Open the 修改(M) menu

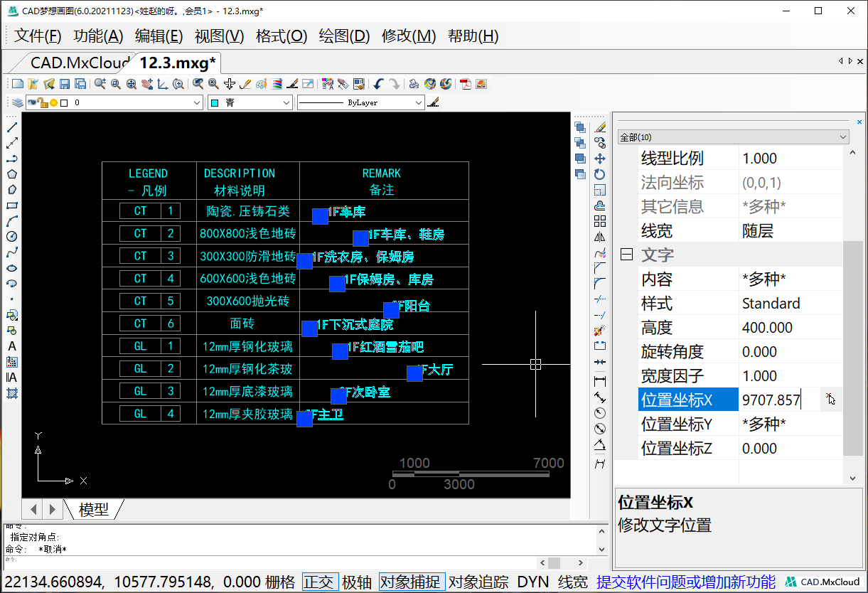[409, 36]
